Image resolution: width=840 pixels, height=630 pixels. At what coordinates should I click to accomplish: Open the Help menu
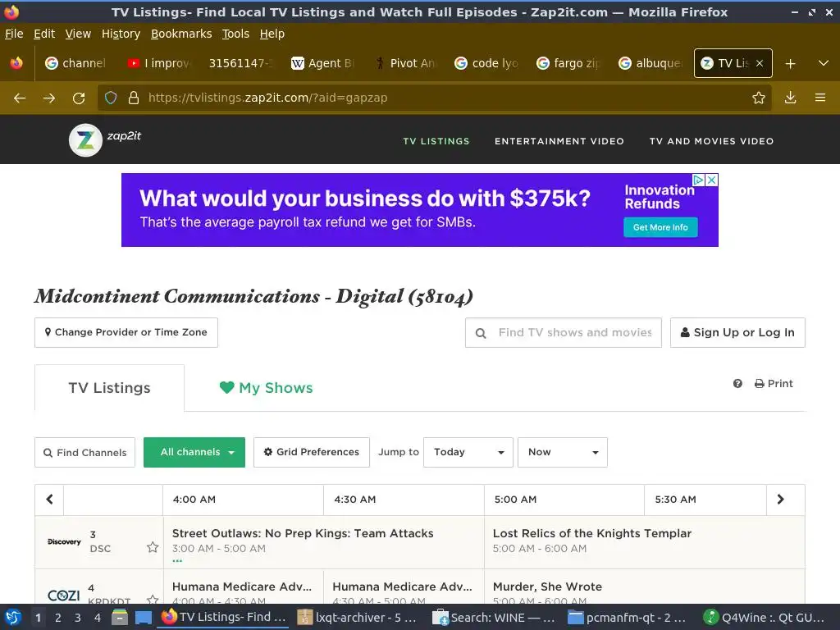coord(272,34)
